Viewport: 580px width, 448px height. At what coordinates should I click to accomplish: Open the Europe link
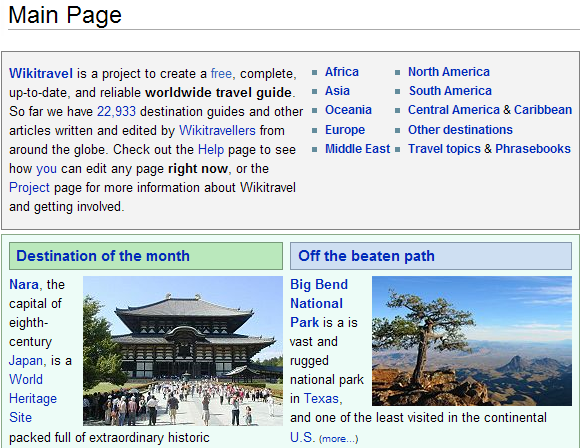tap(345, 130)
